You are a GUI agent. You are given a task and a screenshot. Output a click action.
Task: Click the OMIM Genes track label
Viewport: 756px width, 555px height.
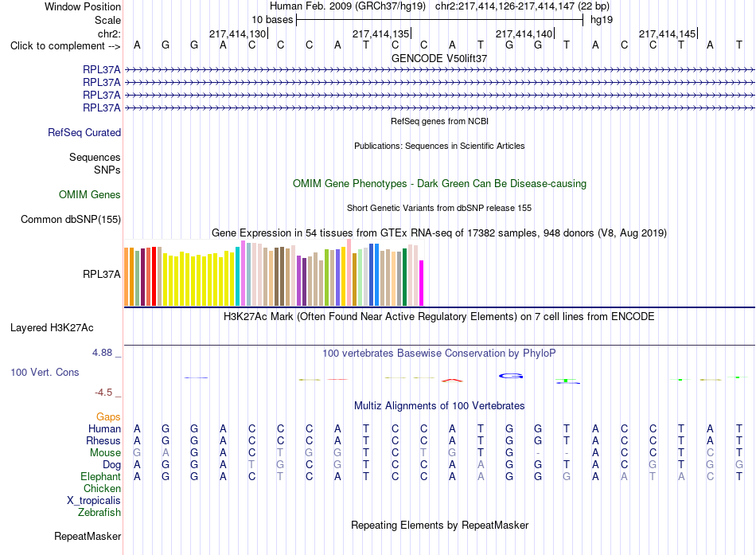click(x=90, y=194)
